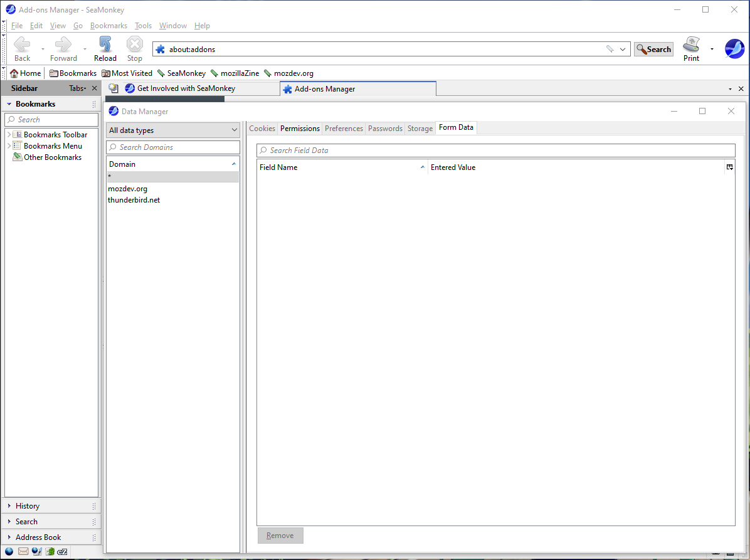Viewport: 750px width, 560px height.
Task: Open the Home page via the Home icon
Action: 25,73
